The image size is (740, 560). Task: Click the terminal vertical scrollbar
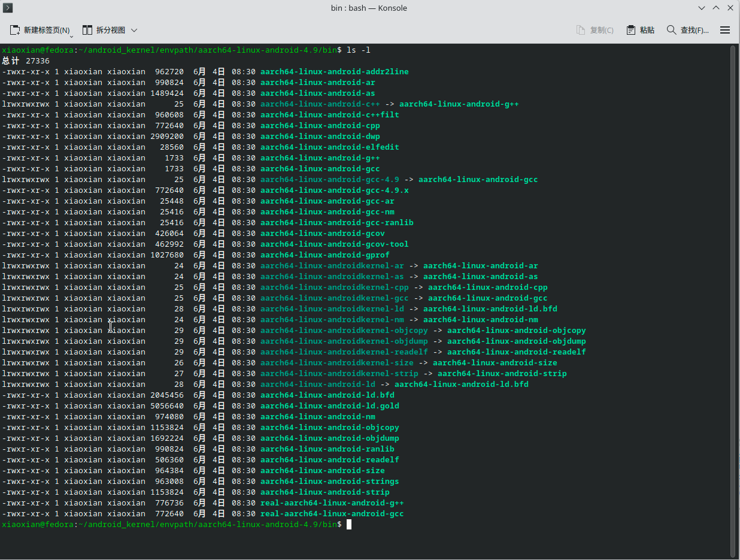click(x=733, y=301)
